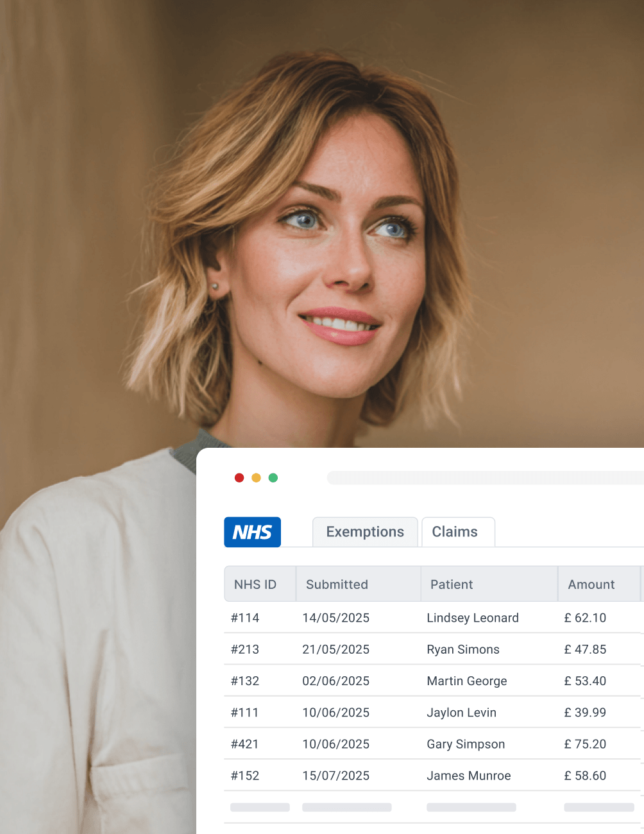The width and height of the screenshot is (644, 834).
Task: Click amount £ 62.10
Action: [585, 618]
